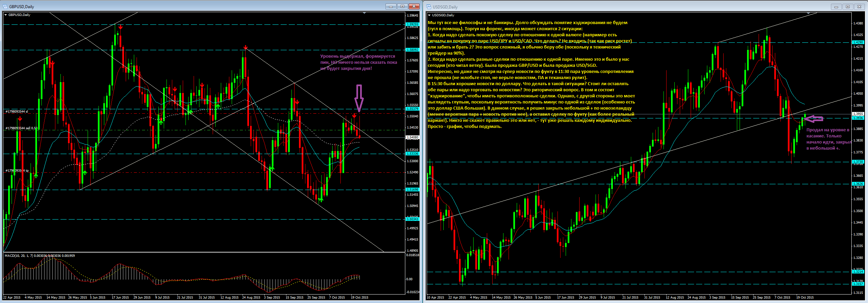Select the "#1798093544 sl" stop loss order label
This screenshot has height=303, width=868.
click(x=17, y=112)
